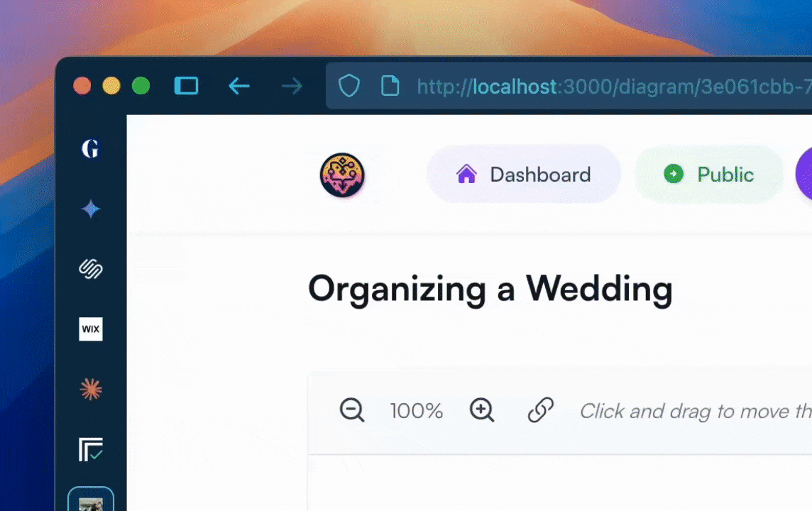
Task: Open the framed checkmark sidebar shortcut
Action: click(91, 449)
